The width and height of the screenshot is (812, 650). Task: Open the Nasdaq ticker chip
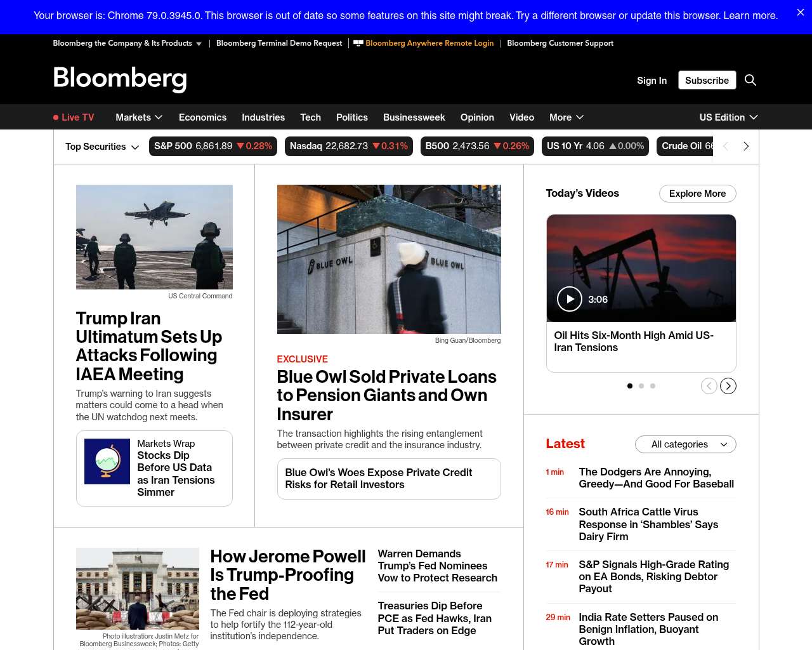349,146
